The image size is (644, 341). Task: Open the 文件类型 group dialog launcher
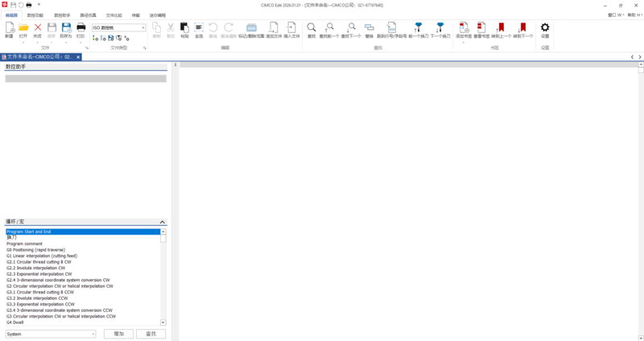[x=145, y=48]
